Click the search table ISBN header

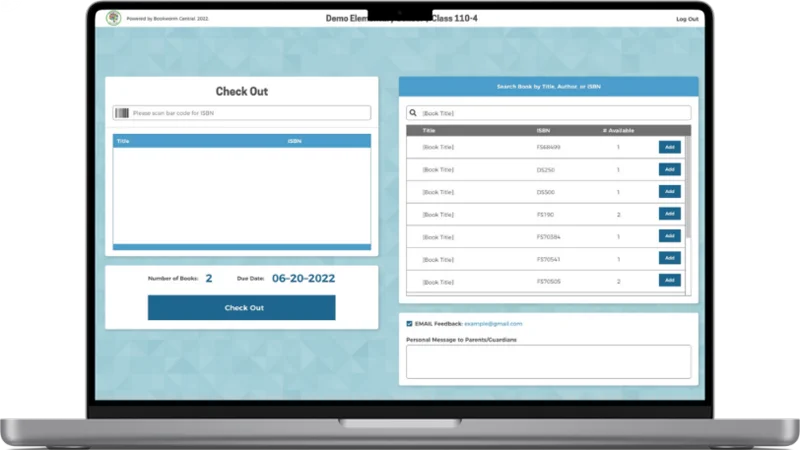543,131
